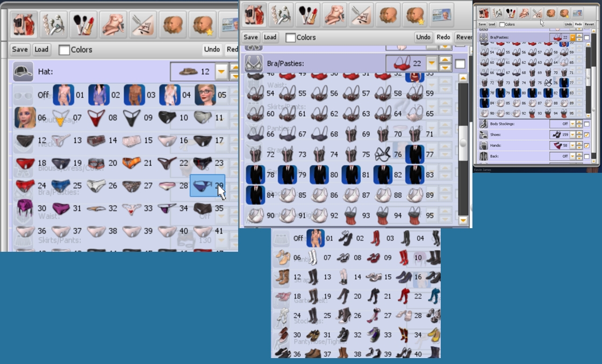Open the Shoes dropdown arrow

point(573,135)
